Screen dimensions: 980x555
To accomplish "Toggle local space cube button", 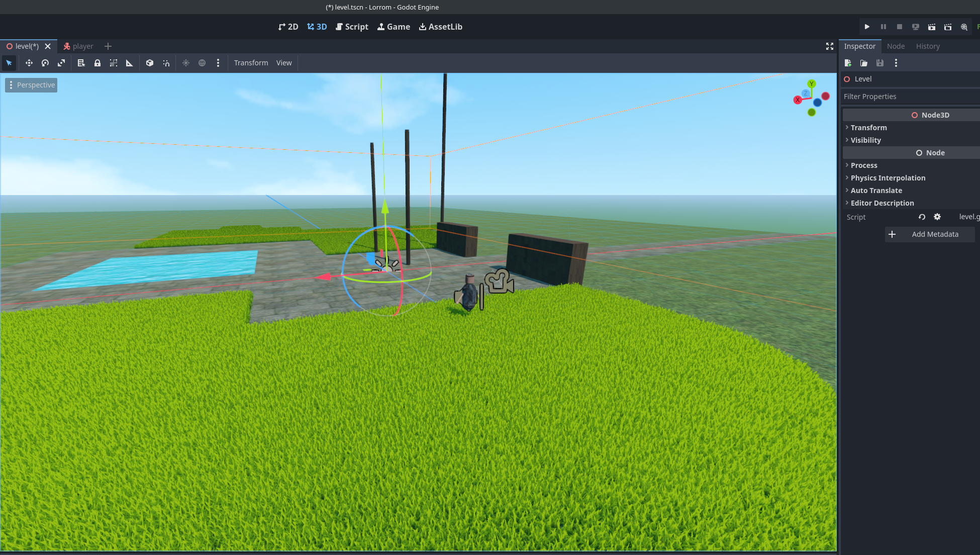I will point(150,63).
